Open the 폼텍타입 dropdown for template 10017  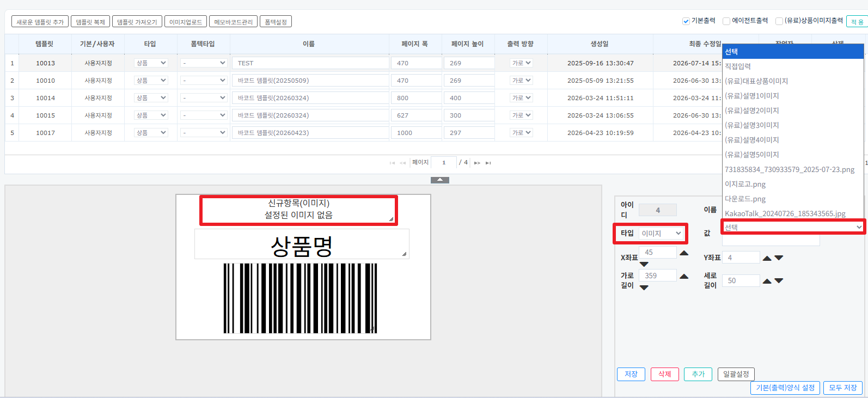pyautogui.click(x=204, y=133)
